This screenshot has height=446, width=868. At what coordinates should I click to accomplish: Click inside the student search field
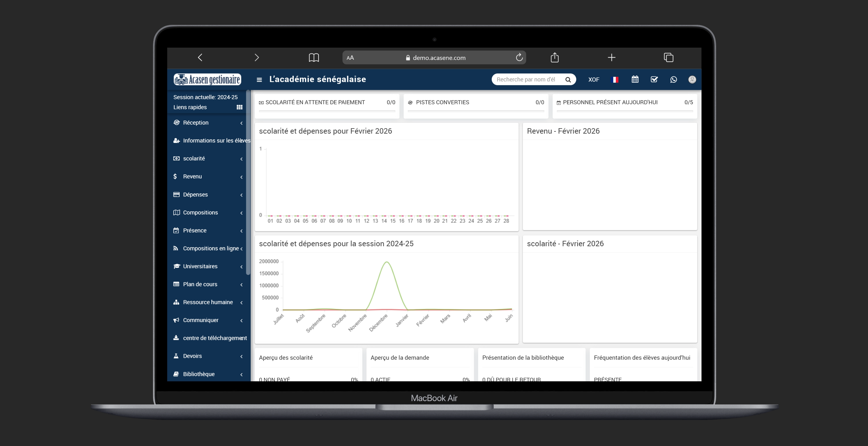pyautogui.click(x=526, y=79)
